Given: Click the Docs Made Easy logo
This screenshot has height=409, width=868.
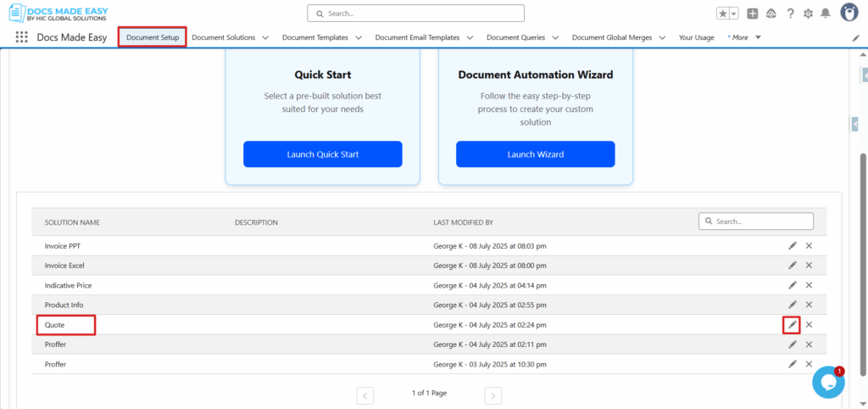Looking at the screenshot, I should tap(58, 14).
